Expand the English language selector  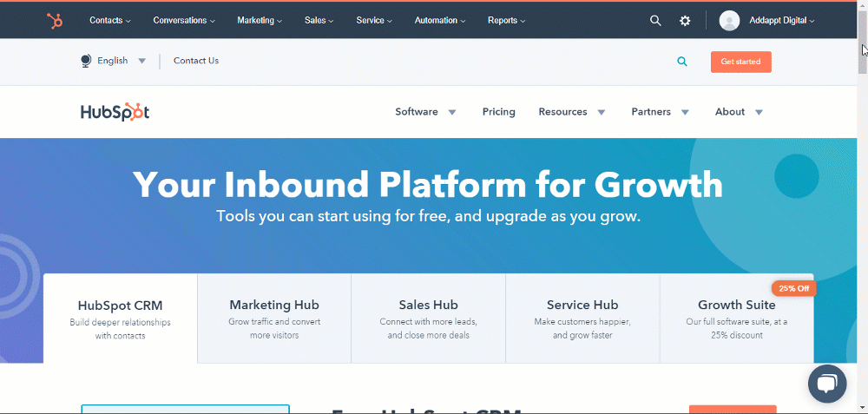[122, 61]
